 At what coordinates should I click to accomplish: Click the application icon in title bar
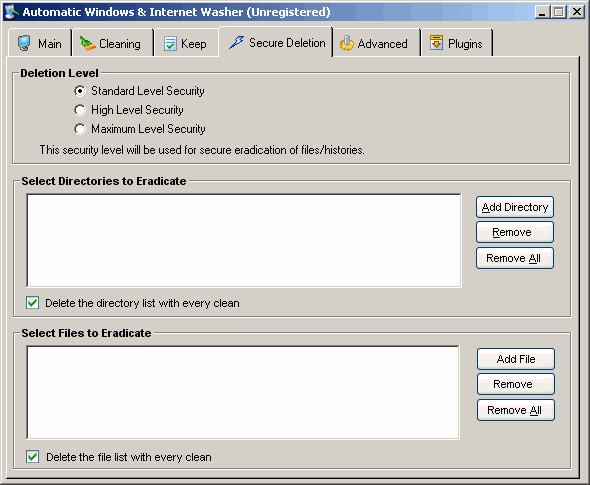tap(11, 12)
